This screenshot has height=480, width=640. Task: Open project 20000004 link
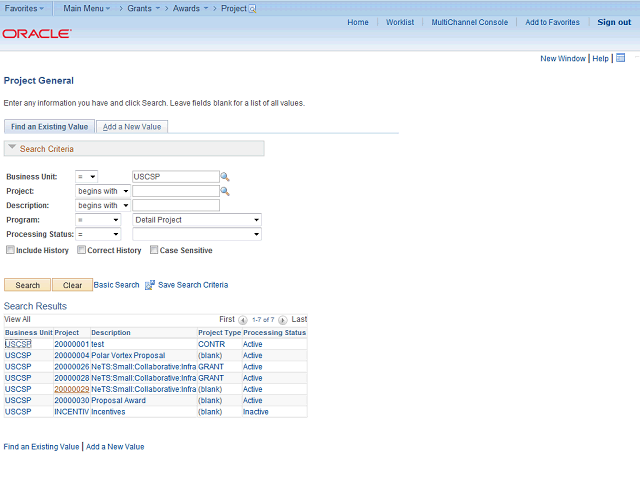coord(71,356)
